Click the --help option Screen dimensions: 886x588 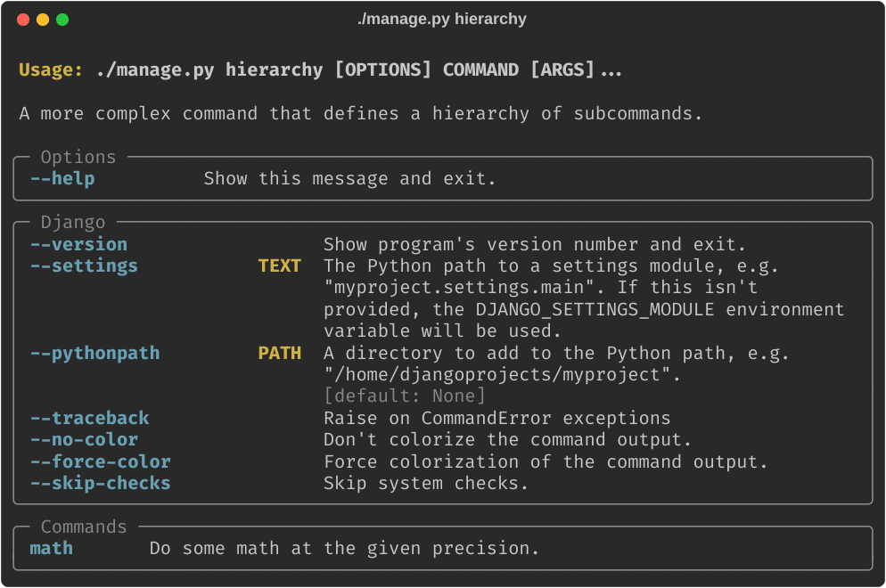(x=62, y=178)
